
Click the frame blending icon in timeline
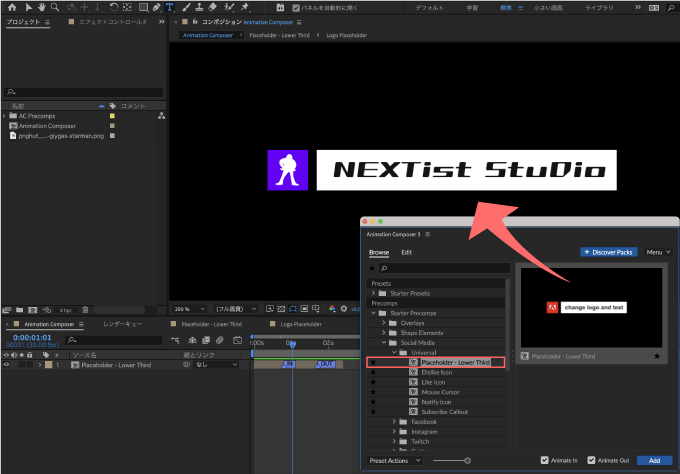click(x=206, y=340)
